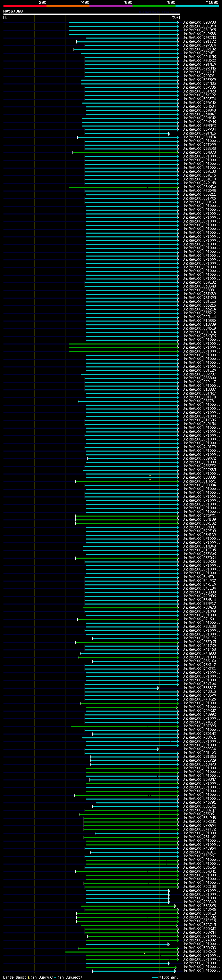The height and width of the screenshot is (980, 222).
Task: Select hit label UniRef100_Q4RJH8
Action: pyautogui.click(x=199, y=183)
